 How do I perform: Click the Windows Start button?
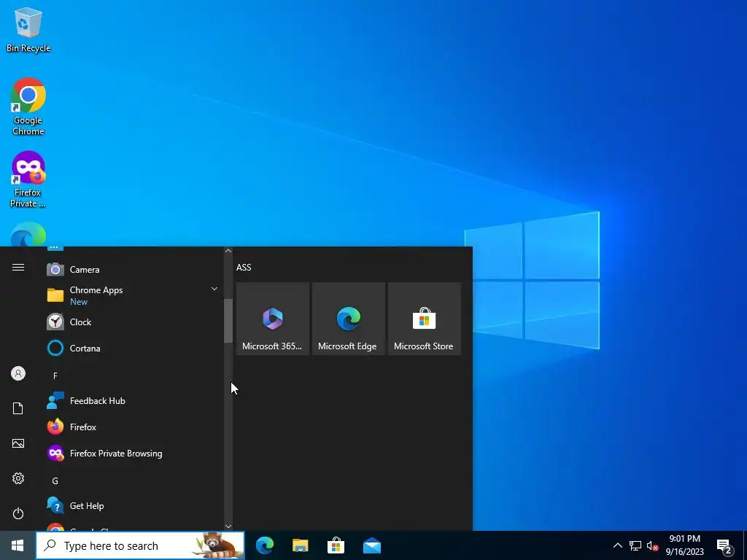[18, 545]
